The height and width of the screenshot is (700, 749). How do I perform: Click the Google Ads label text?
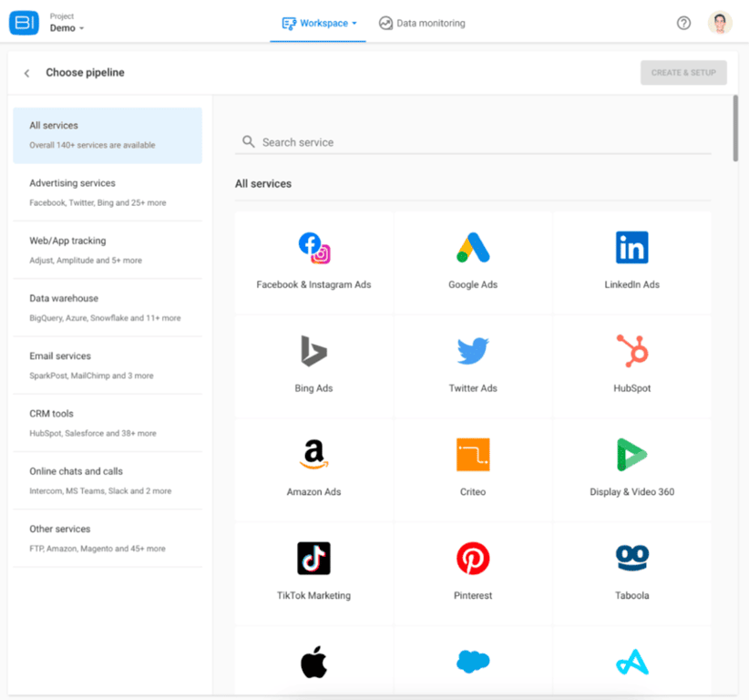473,284
